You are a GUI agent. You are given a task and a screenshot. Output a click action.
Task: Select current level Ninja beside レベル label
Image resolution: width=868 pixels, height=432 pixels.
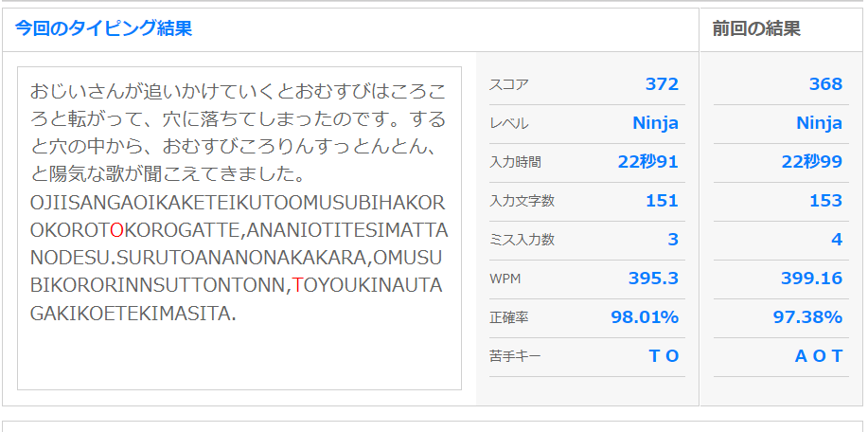(655, 123)
